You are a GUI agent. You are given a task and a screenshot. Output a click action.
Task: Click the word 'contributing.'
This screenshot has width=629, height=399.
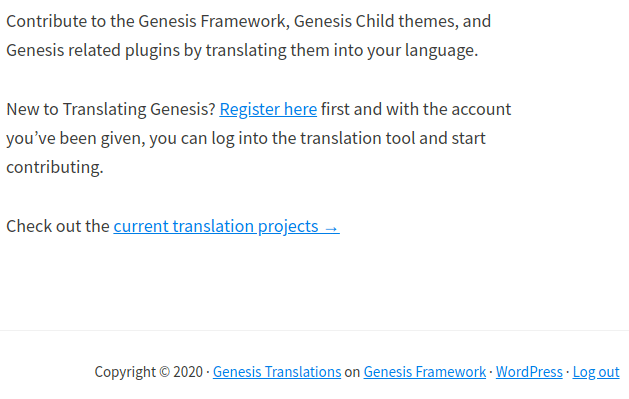click(55, 167)
